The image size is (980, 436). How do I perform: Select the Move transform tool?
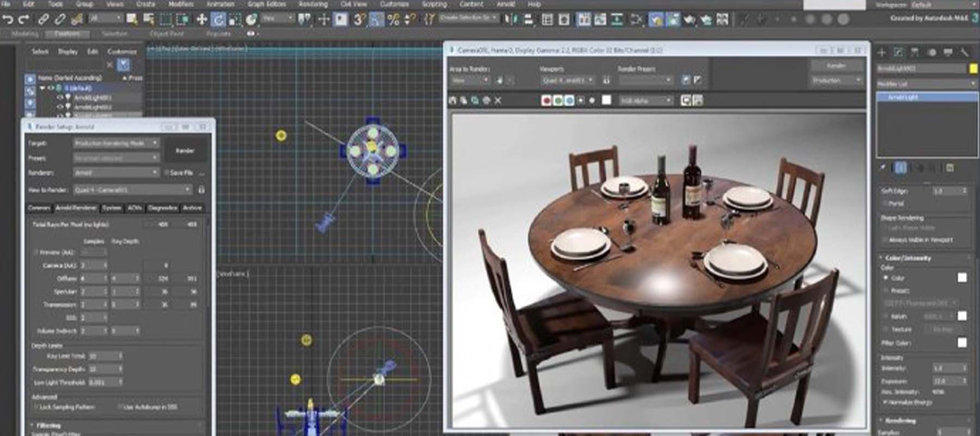(x=201, y=20)
